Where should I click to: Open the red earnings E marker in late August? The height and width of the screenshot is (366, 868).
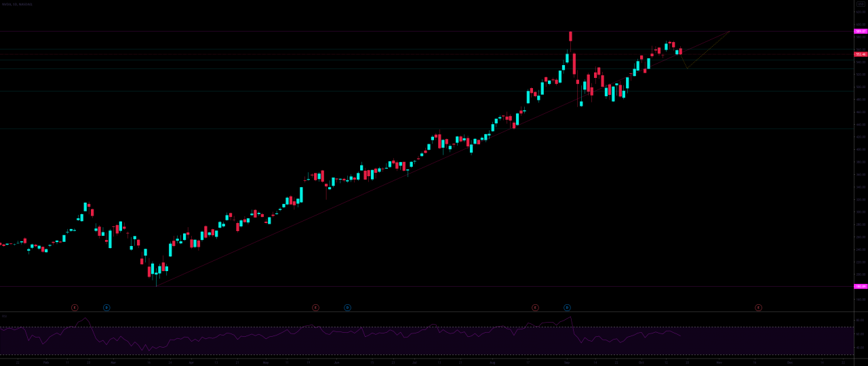pyautogui.click(x=535, y=308)
